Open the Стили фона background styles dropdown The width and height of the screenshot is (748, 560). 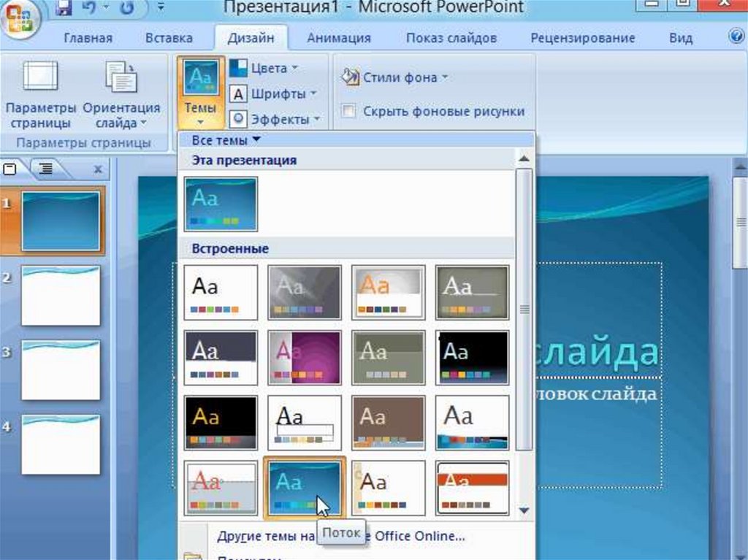tap(394, 77)
